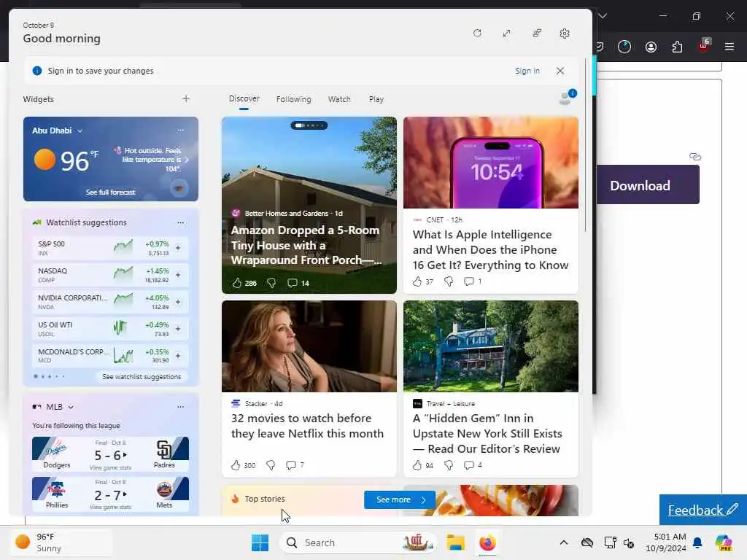Add S&P 500 to watchlist
747x560 pixels.
[178, 248]
